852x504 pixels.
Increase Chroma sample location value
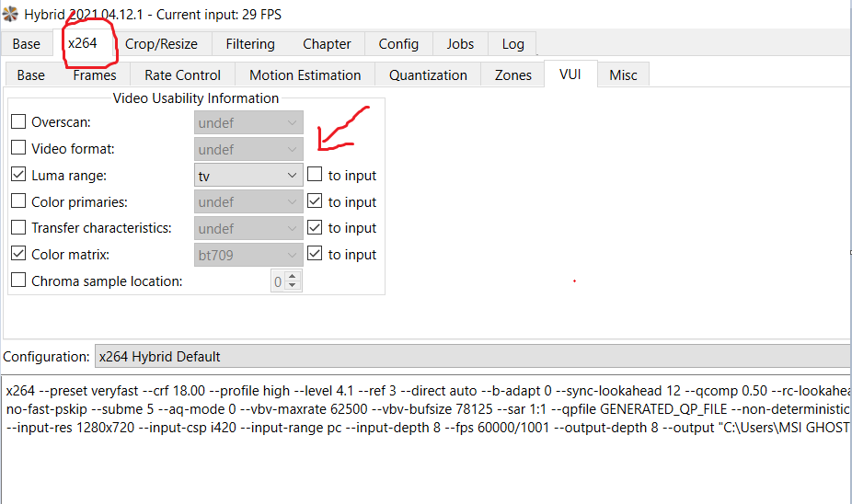coord(293,277)
